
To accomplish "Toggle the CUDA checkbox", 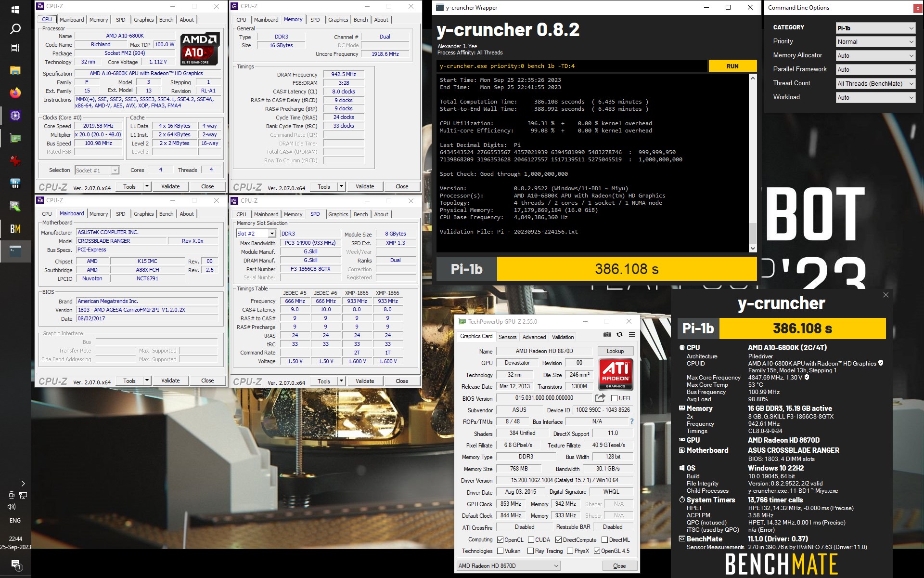I will click(x=531, y=540).
